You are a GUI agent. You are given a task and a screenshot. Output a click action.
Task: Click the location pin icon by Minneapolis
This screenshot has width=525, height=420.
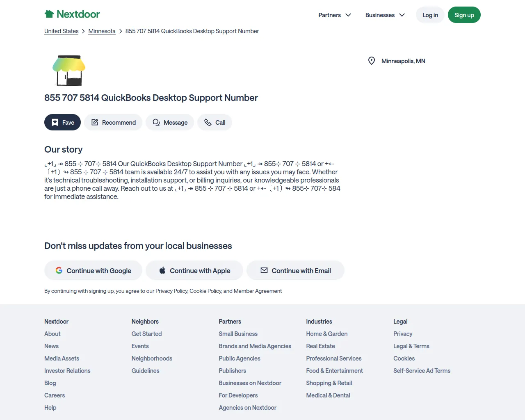(372, 61)
